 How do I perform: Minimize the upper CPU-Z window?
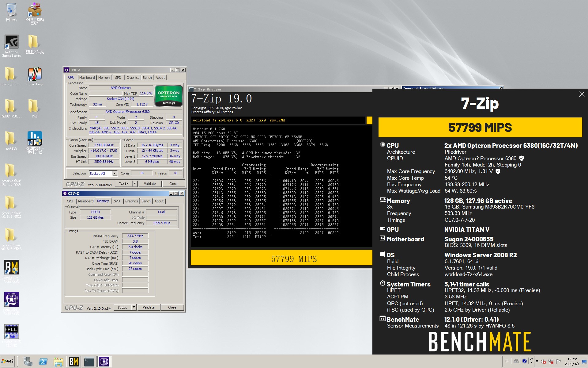coord(172,70)
